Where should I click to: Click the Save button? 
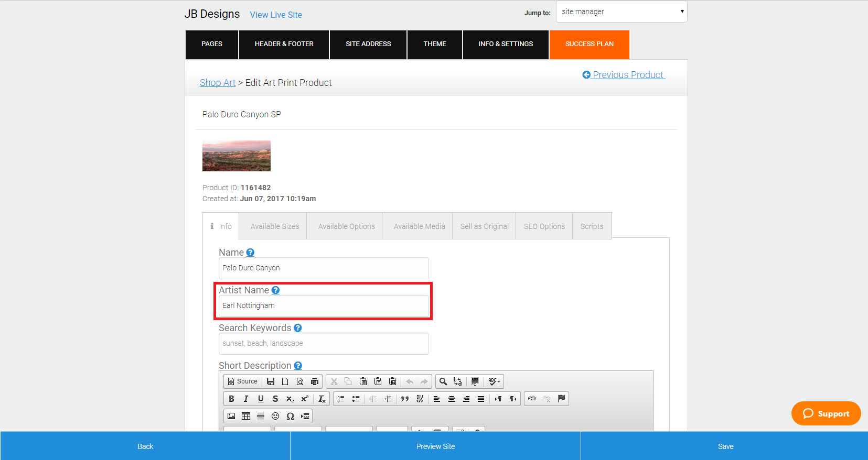click(725, 446)
